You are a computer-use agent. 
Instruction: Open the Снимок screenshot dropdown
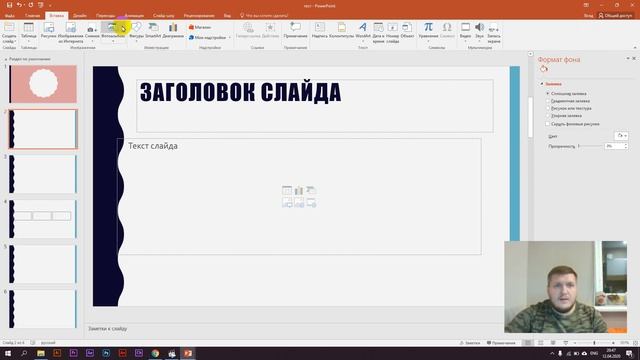click(x=92, y=32)
